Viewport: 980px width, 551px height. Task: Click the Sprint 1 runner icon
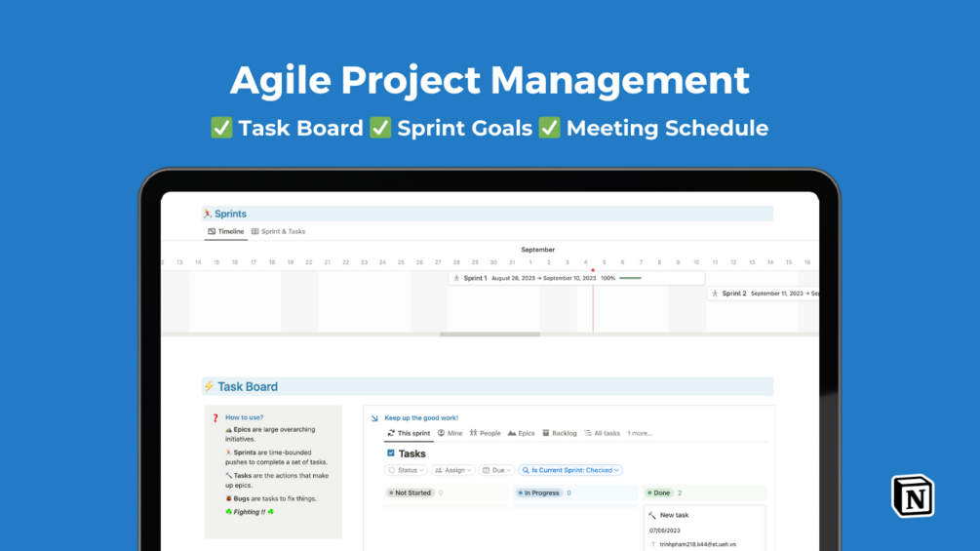click(456, 278)
